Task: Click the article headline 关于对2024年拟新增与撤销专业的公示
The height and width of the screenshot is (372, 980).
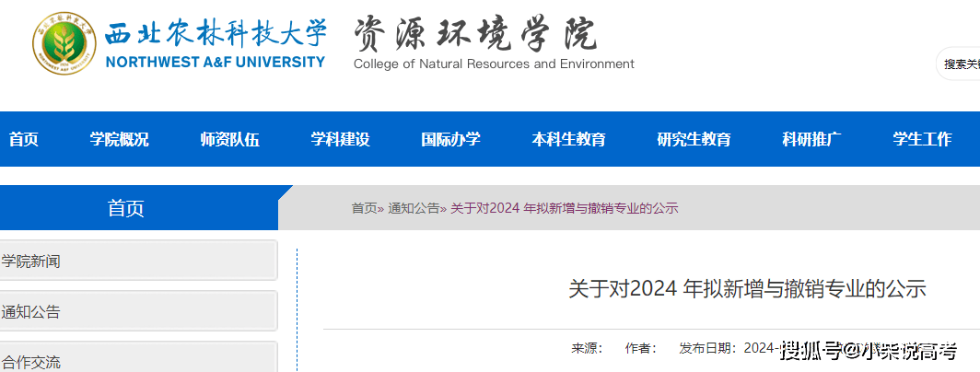Action: point(746,288)
